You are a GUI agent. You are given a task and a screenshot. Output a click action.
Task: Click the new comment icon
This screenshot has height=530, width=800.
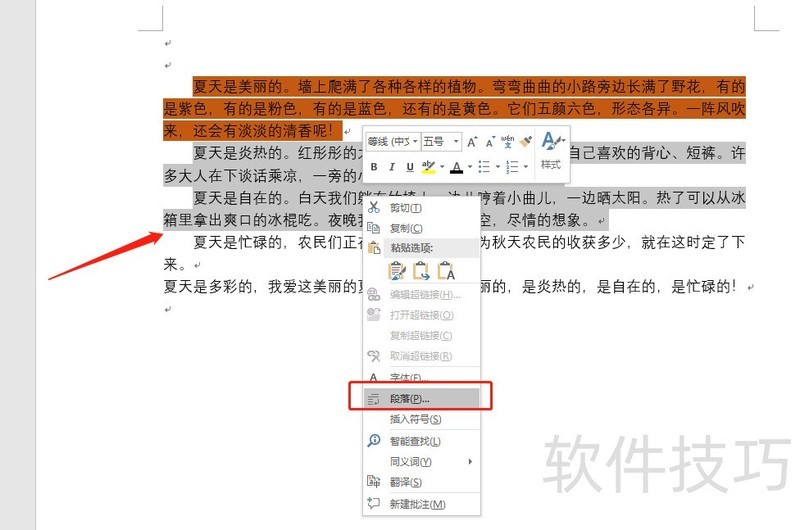pos(374,503)
